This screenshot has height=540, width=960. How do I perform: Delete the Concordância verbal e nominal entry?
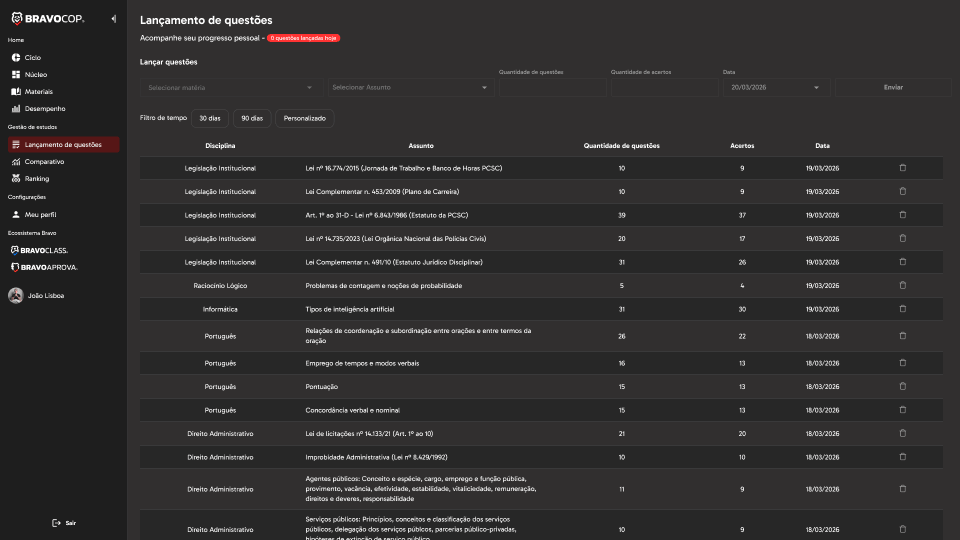pos(902,410)
